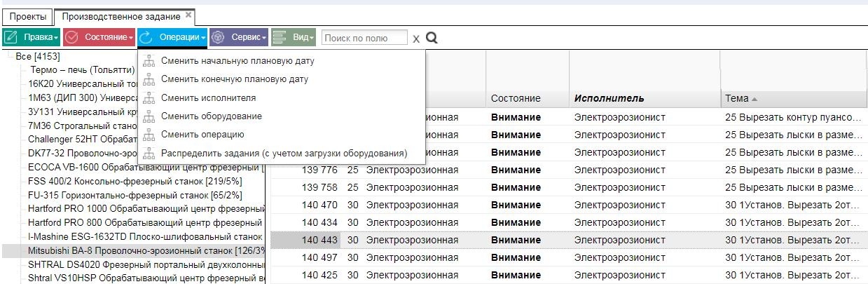Select Shtral VS10HSP Обрабатывающий центр node
The height and width of the screenshot is (284, 868).
pos(146,278)
